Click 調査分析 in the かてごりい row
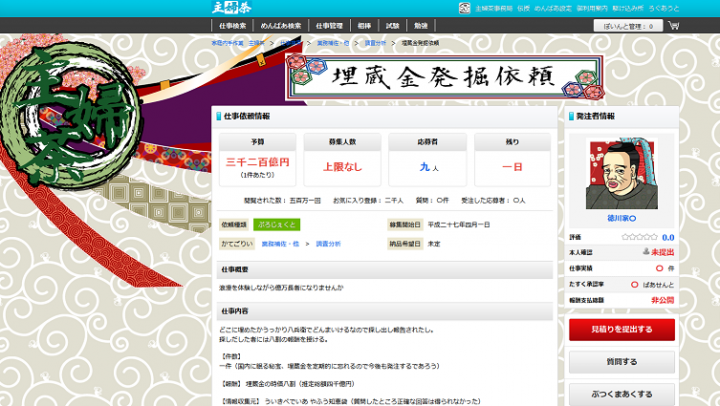 coord(328,244)
